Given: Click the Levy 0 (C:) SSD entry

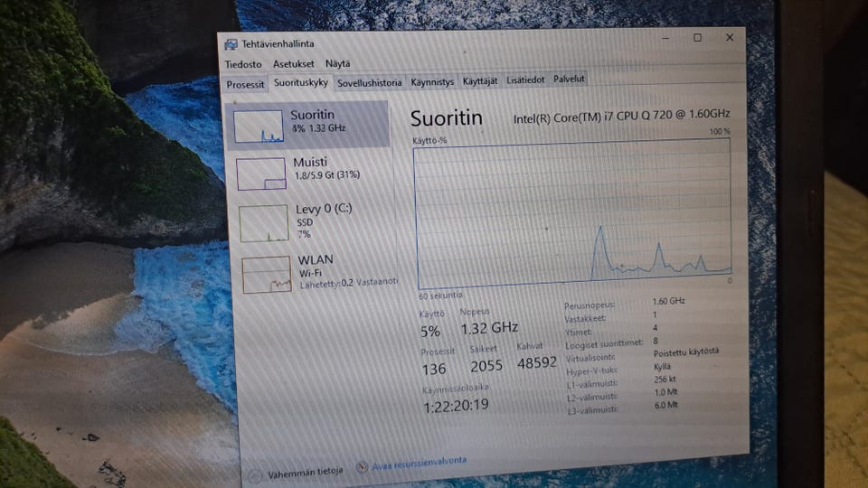Looking at the screenshot, I should click(x=324, y=221).
